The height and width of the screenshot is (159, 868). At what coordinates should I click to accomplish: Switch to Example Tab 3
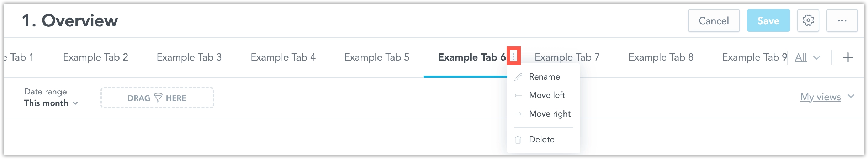[189, 57]
